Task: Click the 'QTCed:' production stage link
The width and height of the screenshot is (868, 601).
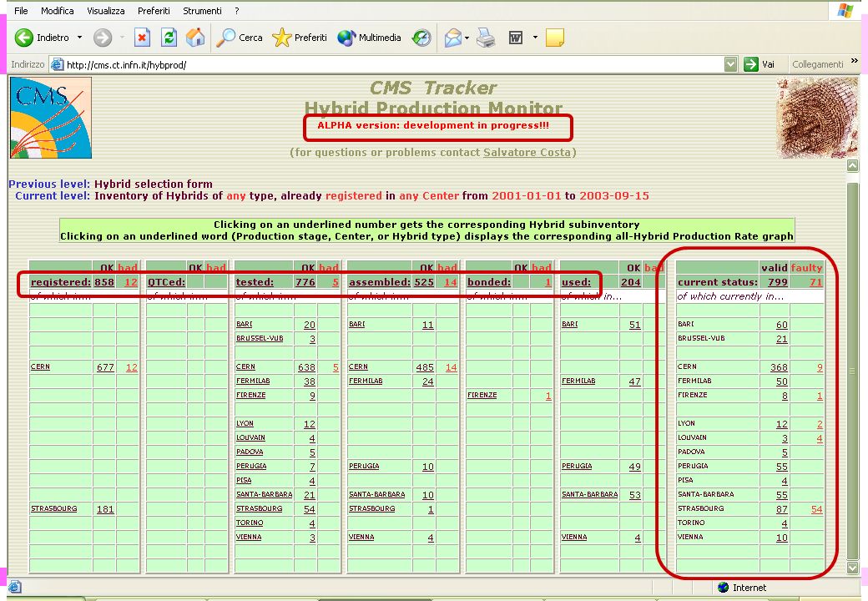Action: click(166, 281)
